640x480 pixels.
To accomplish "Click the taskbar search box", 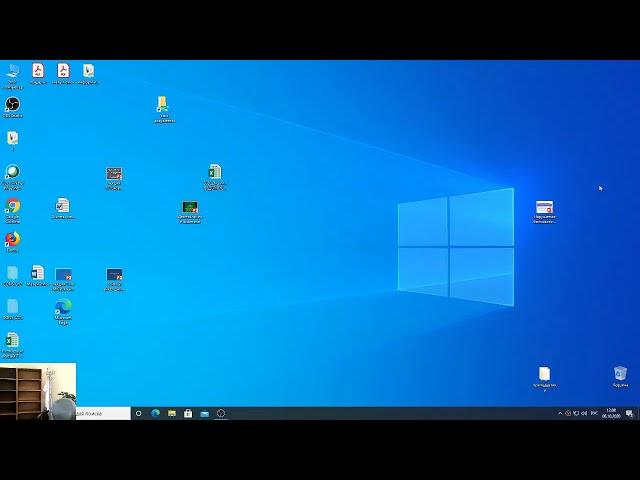I will tap(103, 413).
